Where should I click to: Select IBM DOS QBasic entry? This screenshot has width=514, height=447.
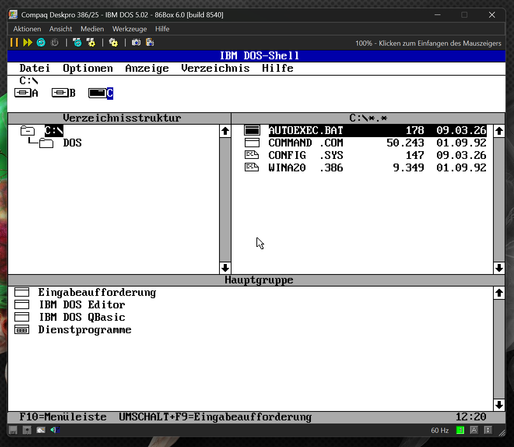point(82,317)
